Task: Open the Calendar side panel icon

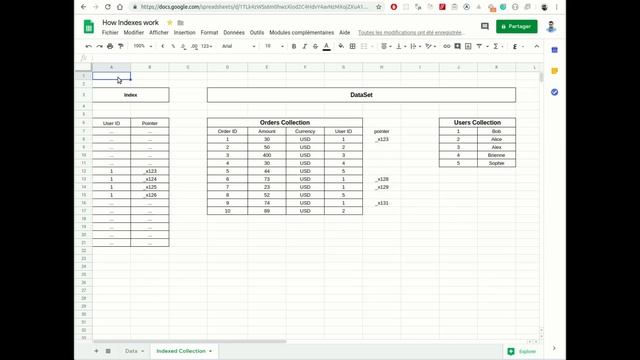Action: click(x=554, y=50)
